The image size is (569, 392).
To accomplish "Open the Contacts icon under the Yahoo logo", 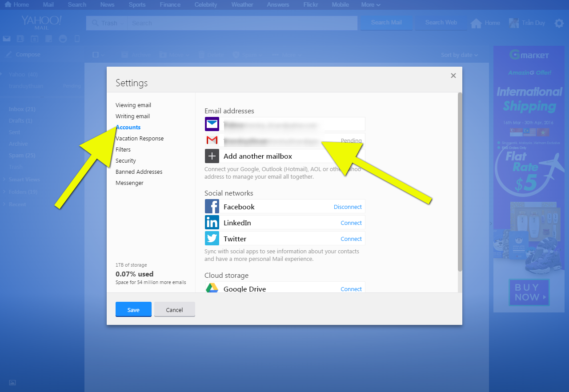I will click(20, 39).
